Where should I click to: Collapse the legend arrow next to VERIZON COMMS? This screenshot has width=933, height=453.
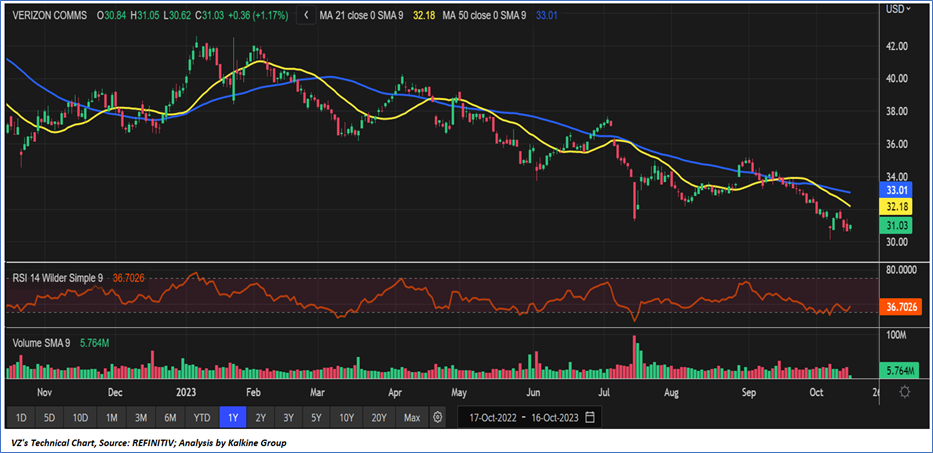pos(303,16)
